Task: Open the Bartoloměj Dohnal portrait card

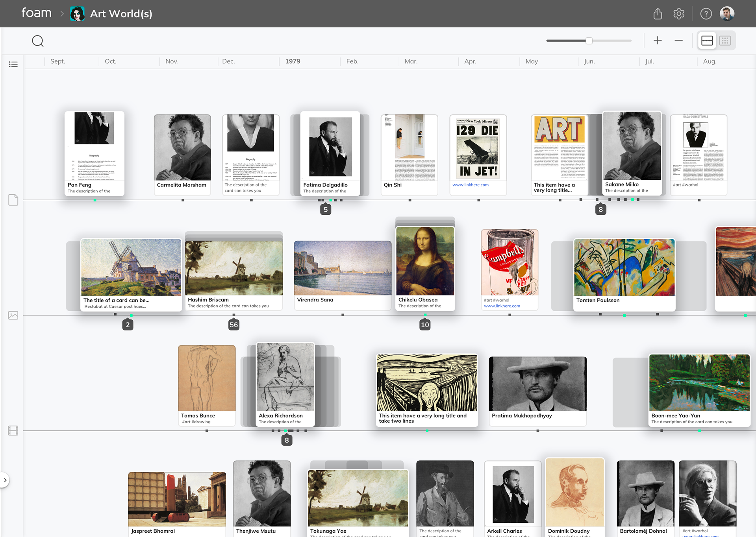Action: point(645,499)
